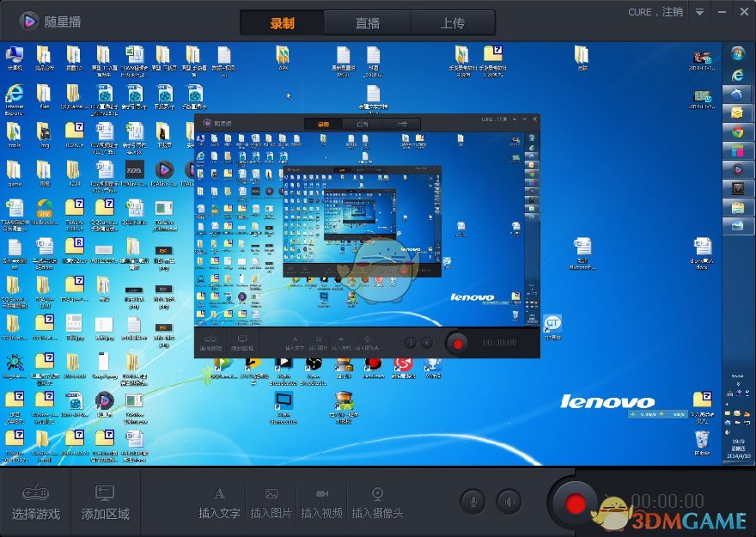This screenshot has height=537, width=756.
Task: Open the title bar dropdown menu arrow
Action: (x=700, y=12)
